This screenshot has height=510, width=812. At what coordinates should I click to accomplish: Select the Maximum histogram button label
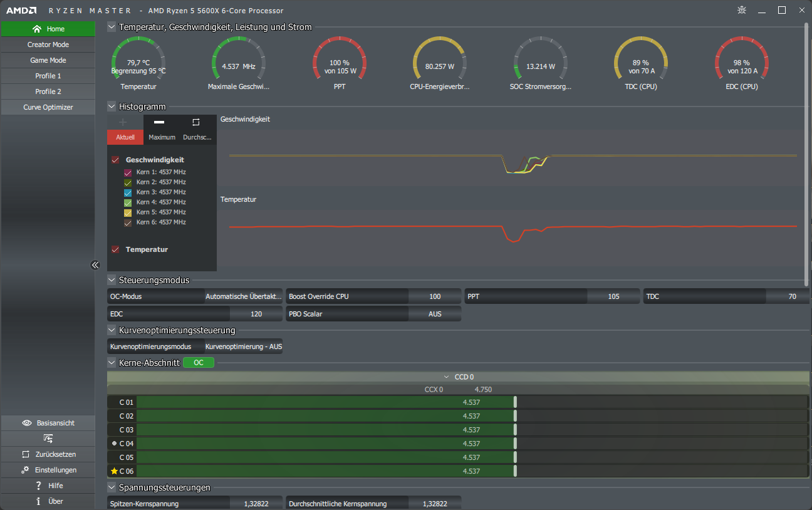[162, 137]
